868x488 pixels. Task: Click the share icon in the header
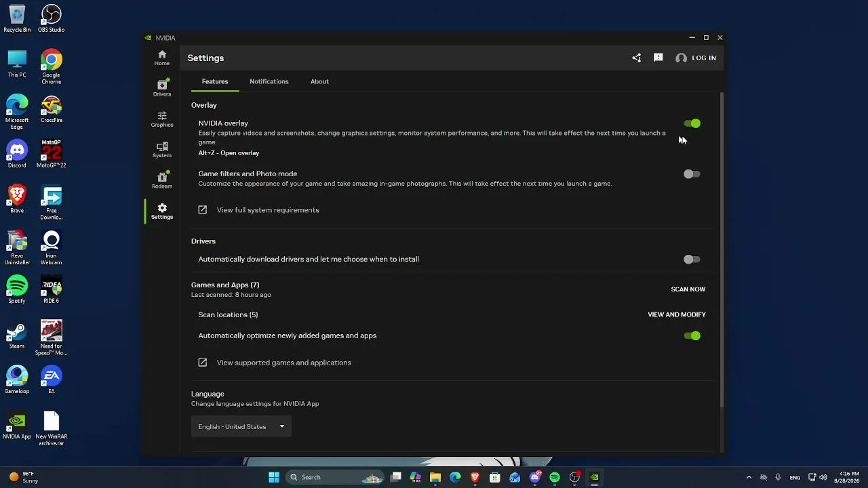coord(636,58)
